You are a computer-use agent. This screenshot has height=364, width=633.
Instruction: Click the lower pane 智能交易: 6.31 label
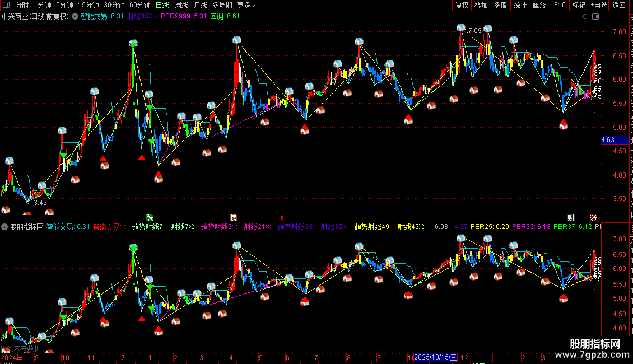click(x=68, y=227)
